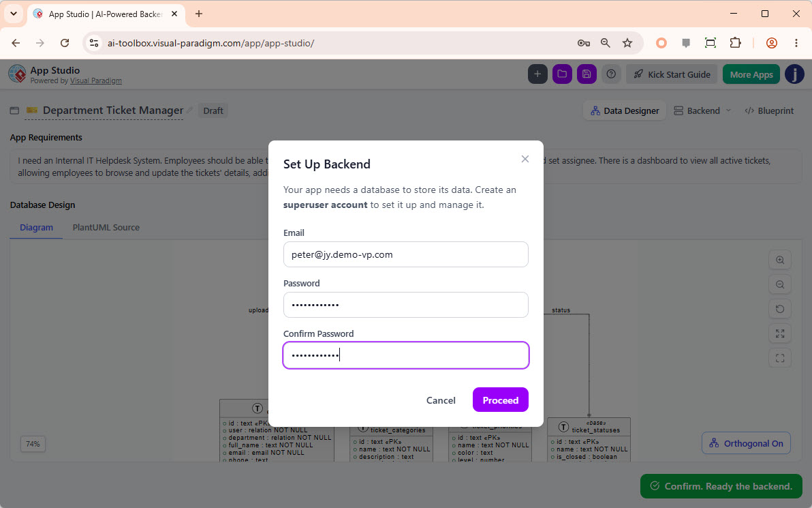Click the 74% zoom level indicator
The height and width of the screenshot is (508, 812).
point(33,444)
